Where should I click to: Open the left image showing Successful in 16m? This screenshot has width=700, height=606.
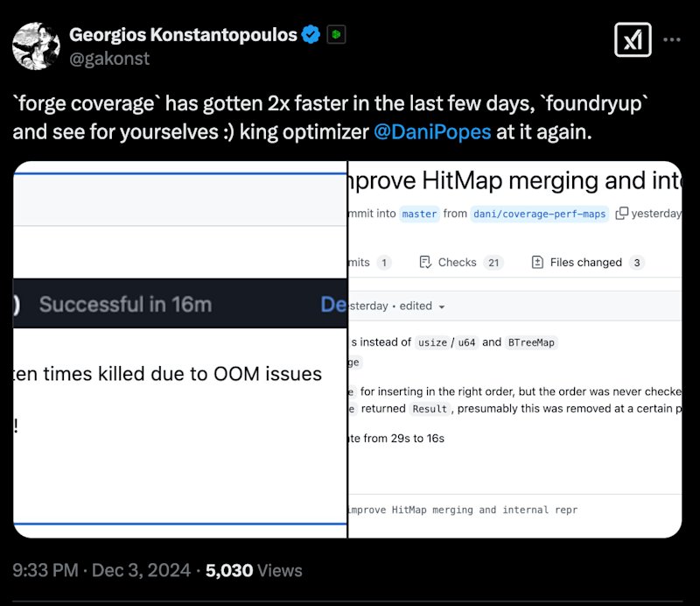(180, 349)
